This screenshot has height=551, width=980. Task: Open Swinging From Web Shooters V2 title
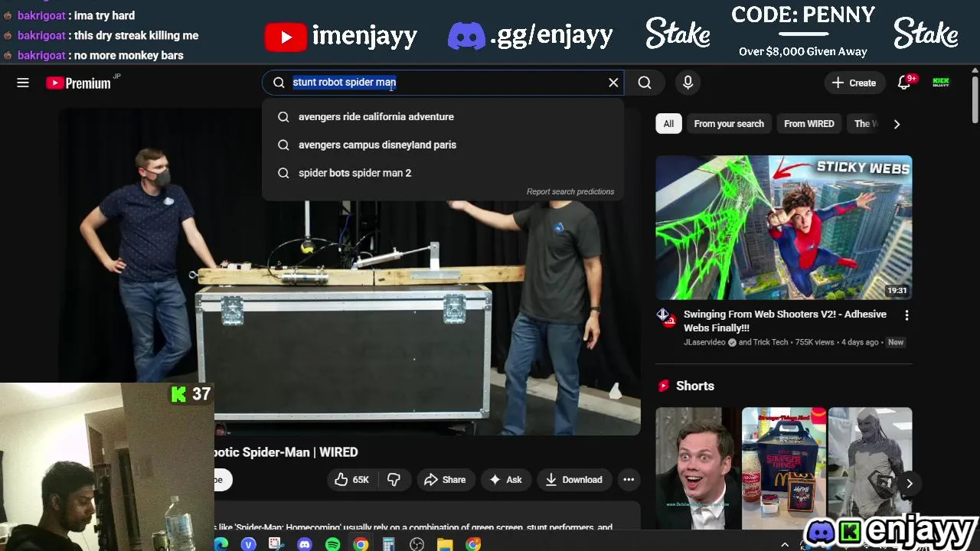pos(785,321)
